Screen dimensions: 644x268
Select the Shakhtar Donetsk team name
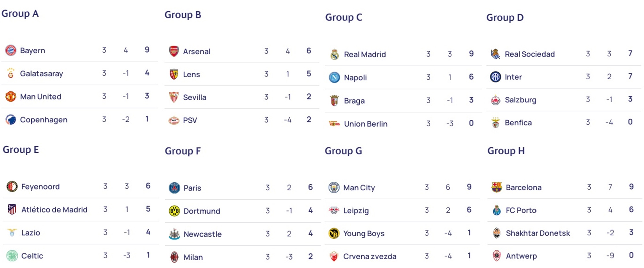pos(538,233)
